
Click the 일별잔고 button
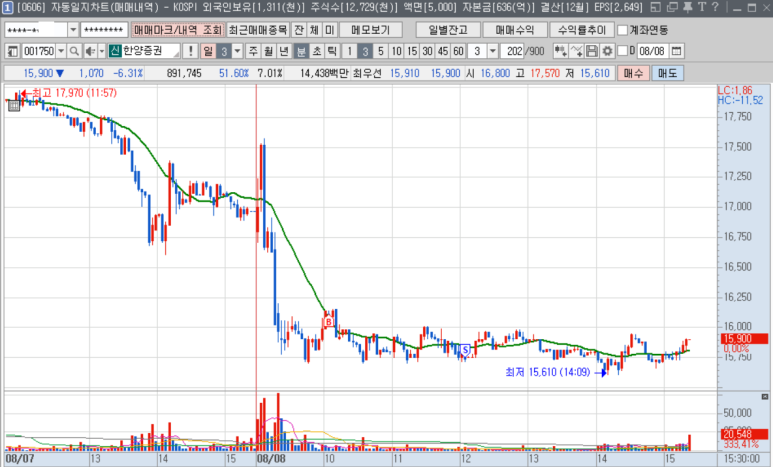(448, 30)
